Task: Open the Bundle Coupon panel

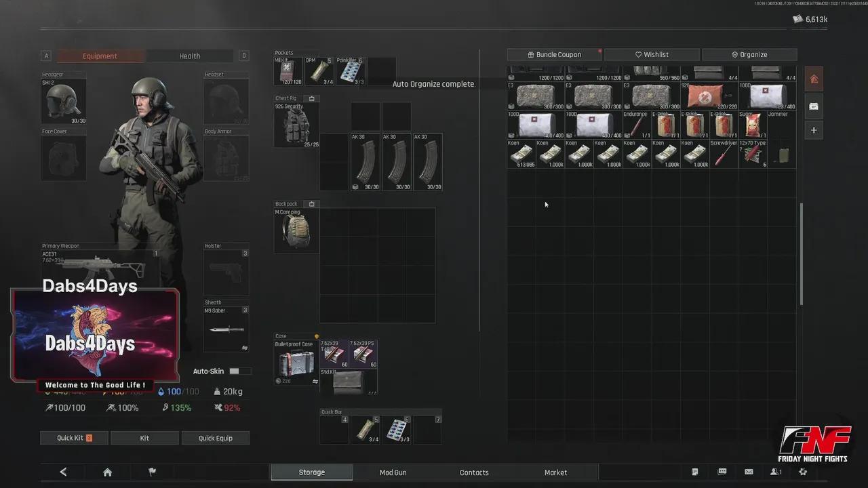Action: click(x=555, y=55)
